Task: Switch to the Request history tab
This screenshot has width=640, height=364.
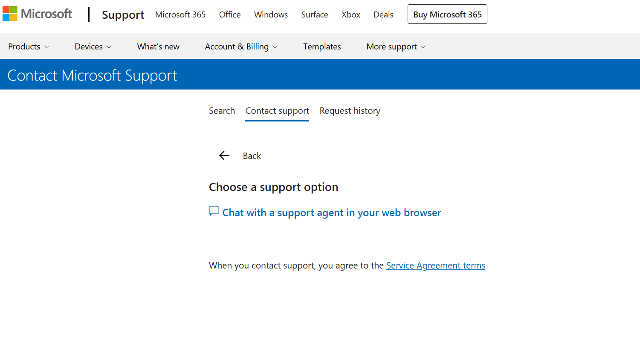Action: tap(350, 111)
